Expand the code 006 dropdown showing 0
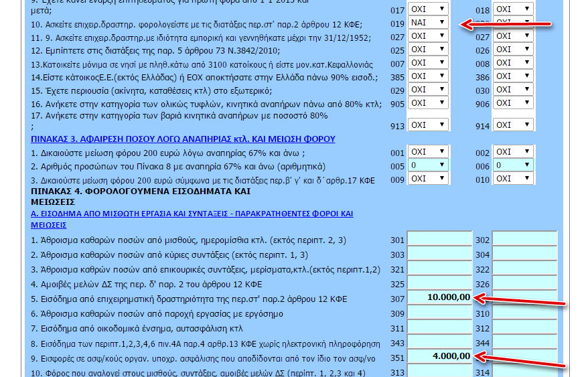 pos(513,165)
